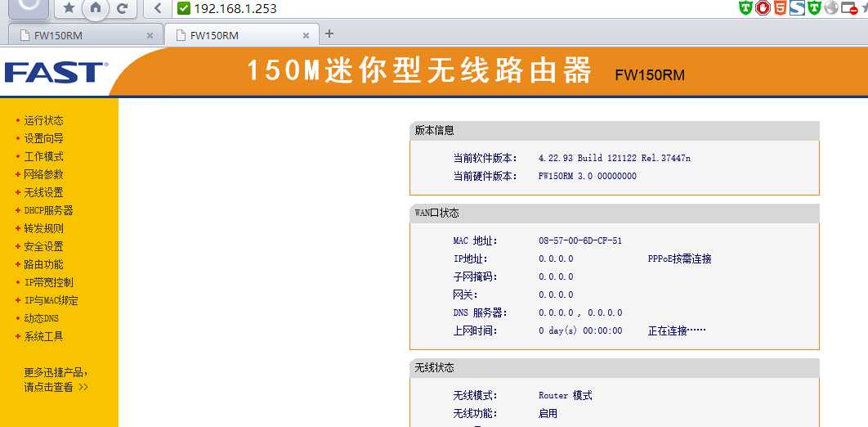Open 设置向导 setup wizard

[43, 138]
